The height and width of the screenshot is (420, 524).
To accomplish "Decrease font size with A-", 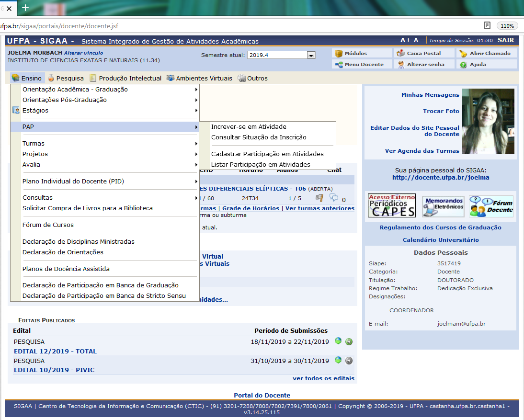I will (x=417, y=40).
